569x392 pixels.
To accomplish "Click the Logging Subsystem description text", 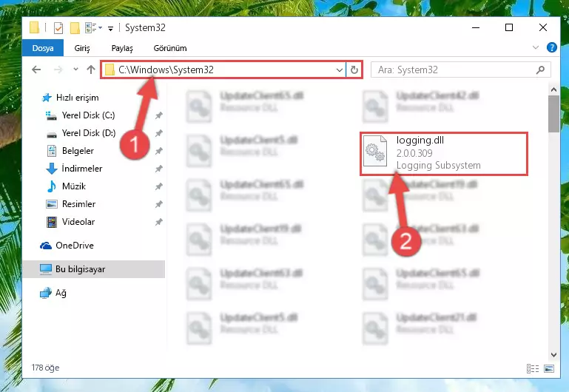I will (438, 166).
